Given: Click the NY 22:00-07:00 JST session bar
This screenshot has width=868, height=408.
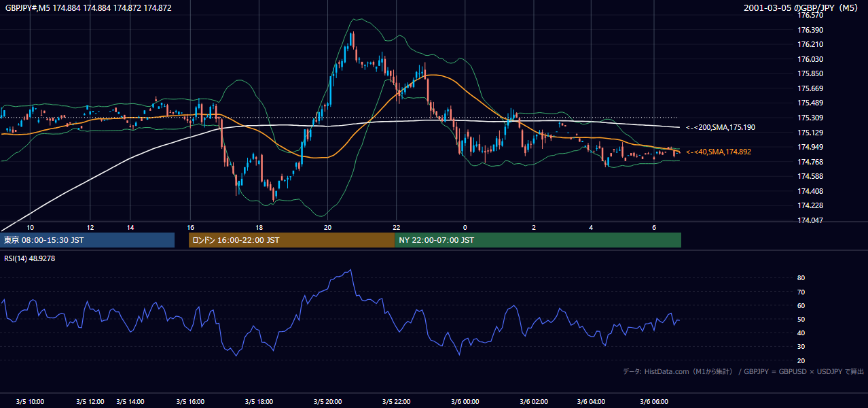Looking at the screenshot, I should pyautogui.click(x=538, y=240).
